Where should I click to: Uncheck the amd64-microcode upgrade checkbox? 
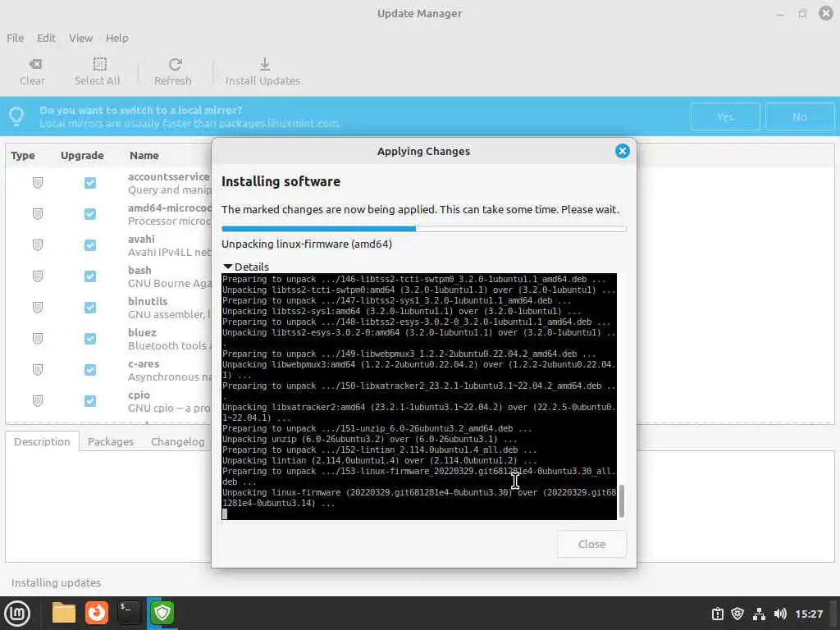point(90,214)
